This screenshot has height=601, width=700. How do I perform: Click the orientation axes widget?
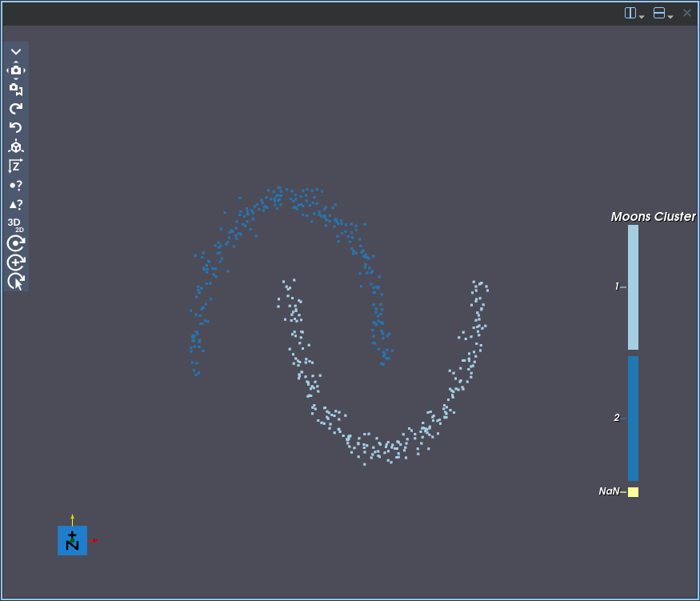pos(72,540)
